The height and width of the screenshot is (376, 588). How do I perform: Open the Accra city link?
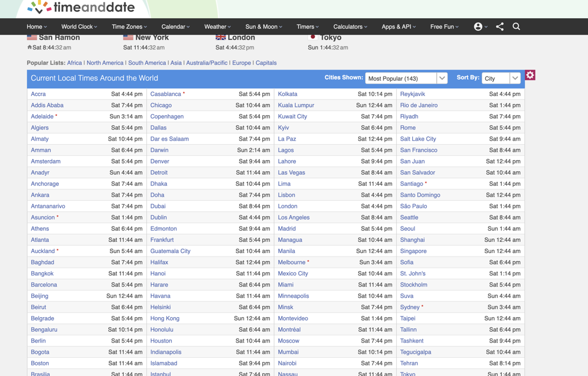(38, 94)
